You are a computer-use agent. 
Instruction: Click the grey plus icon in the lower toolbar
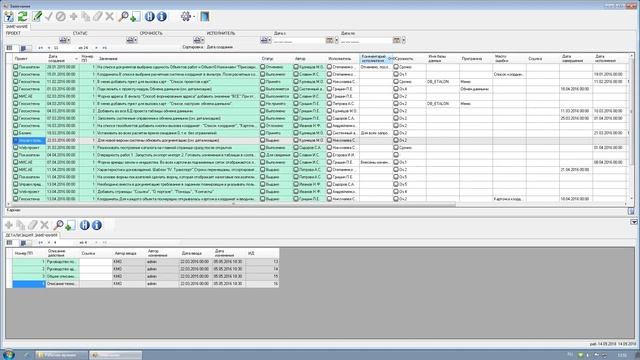click(x=9, y=225)
